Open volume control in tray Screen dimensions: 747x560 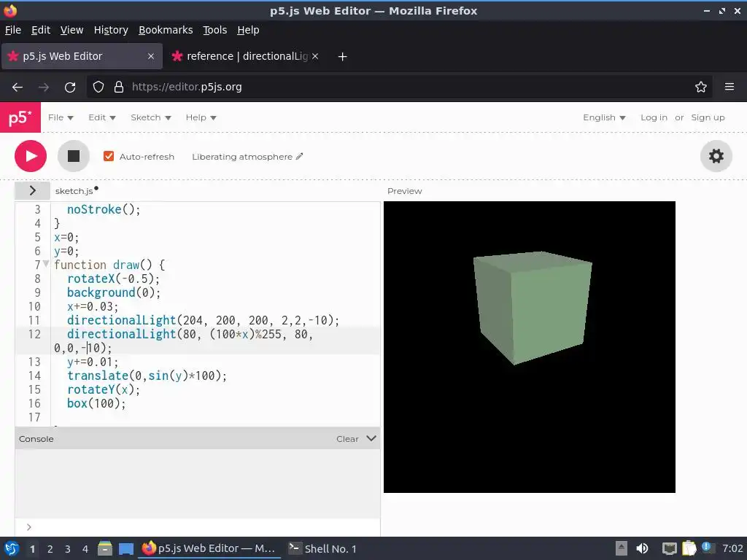pos(642,548)
